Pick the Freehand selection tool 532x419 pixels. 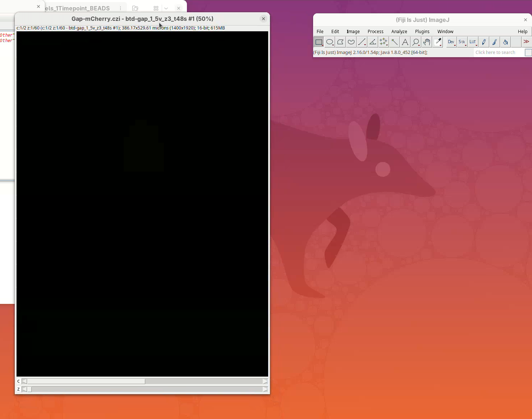click(x=351, y=42)
